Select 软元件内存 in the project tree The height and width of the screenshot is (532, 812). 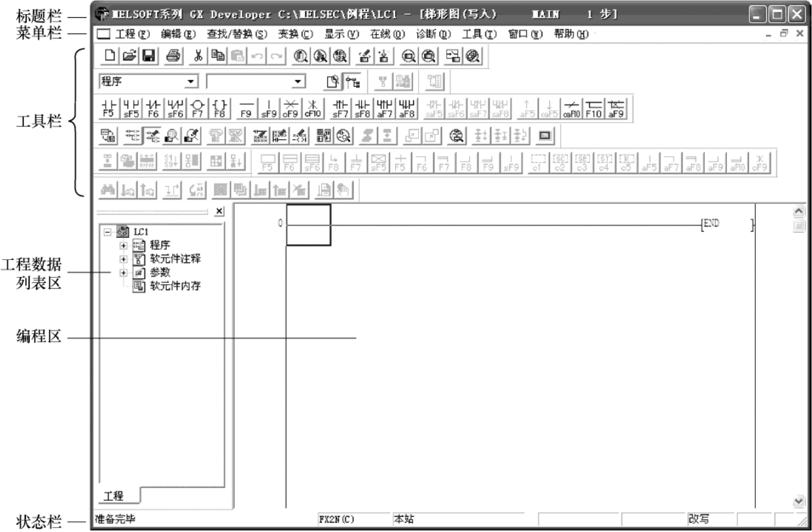(x=176, y=286)
